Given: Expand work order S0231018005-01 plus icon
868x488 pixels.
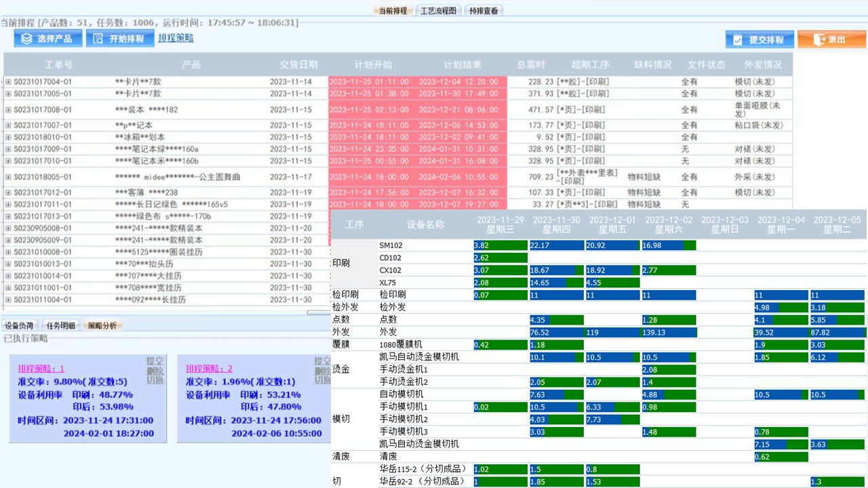Looking at the screenshot, I should coord(8,177).
